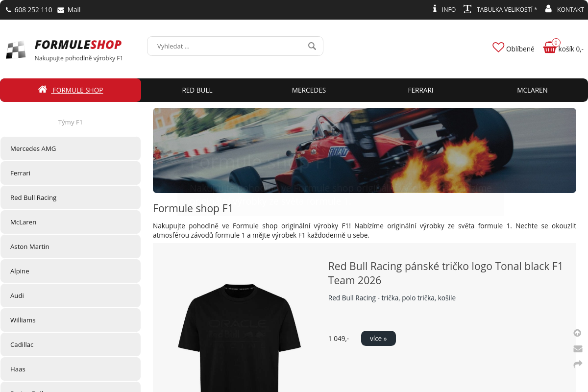Select Ferrari team in sidebar
The width and height of the screenshot is (588, 392).
pos(71,173)
